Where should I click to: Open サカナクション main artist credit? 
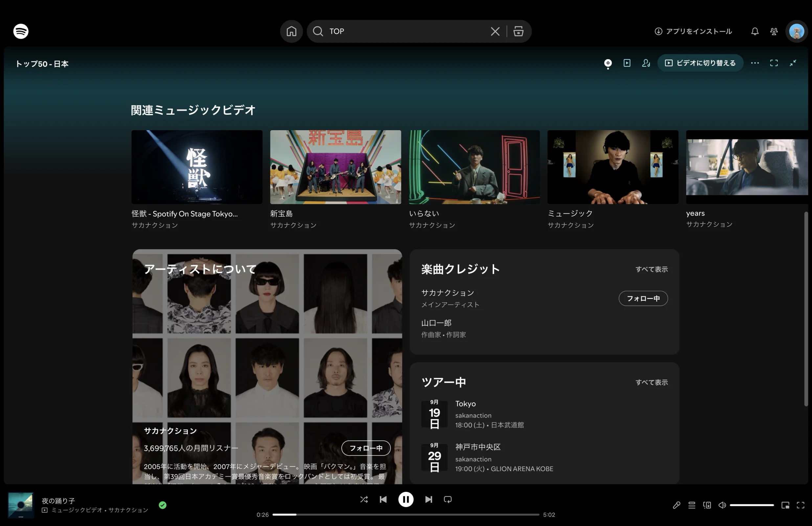tap(448, 293)
